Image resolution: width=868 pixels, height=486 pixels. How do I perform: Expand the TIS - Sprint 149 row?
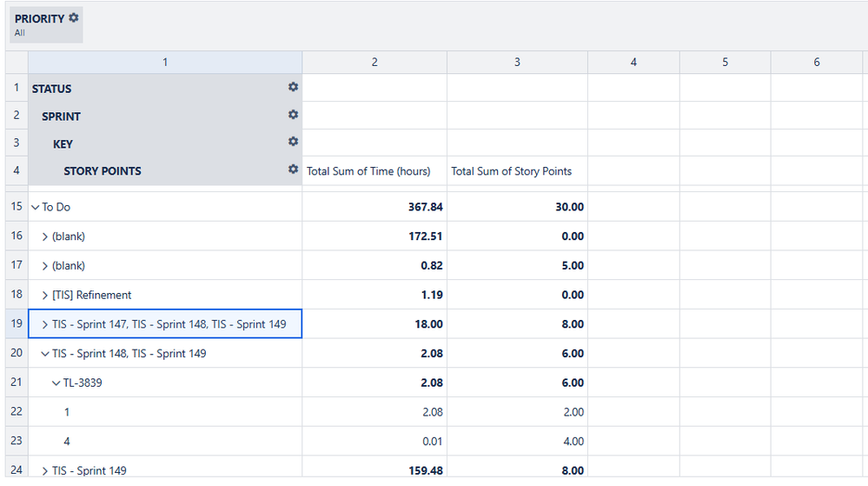(x=45, y=471)
